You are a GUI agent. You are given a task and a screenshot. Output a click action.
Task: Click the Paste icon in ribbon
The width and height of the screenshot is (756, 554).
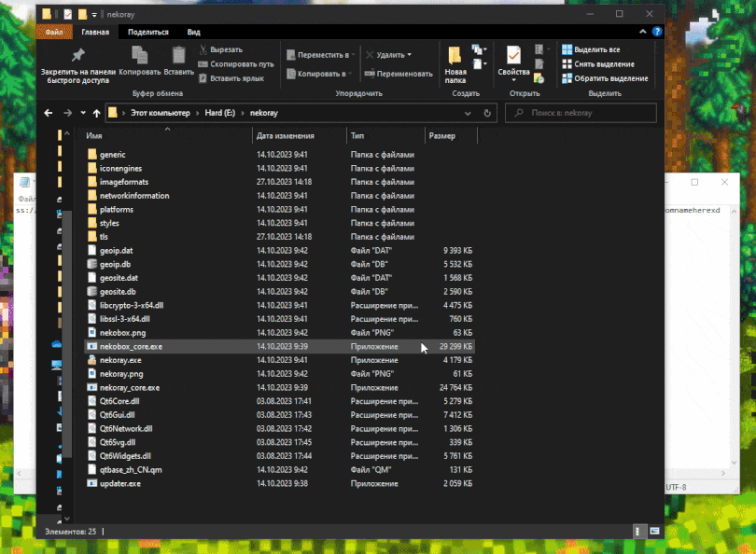tap(179, 55)
